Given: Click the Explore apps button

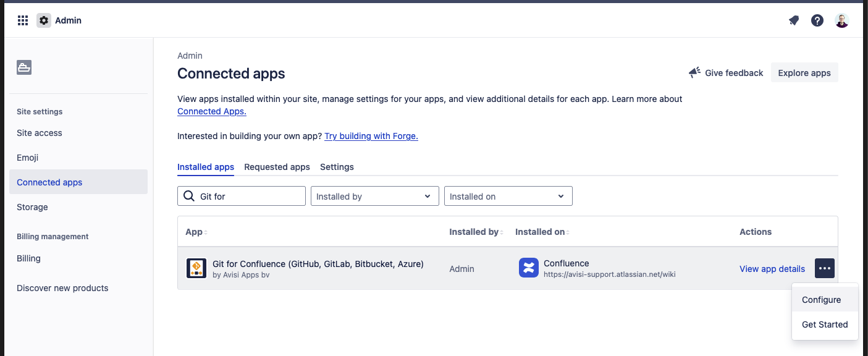Looking at the screenshot, I should [x=804, y=73].
